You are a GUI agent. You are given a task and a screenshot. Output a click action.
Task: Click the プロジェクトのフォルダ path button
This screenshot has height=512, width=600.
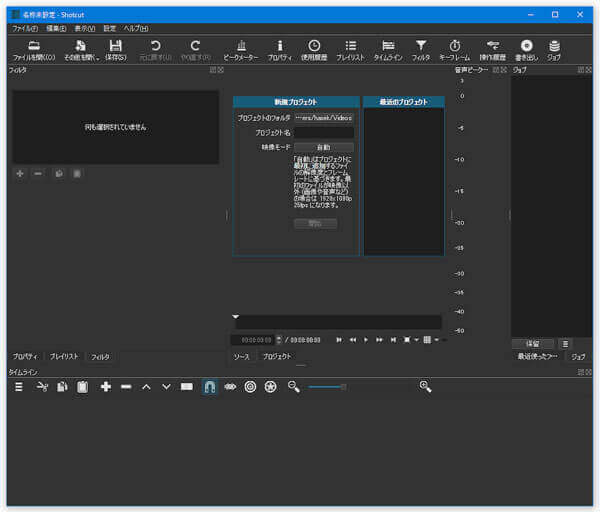pyautogui.click(x=323, y=118)
